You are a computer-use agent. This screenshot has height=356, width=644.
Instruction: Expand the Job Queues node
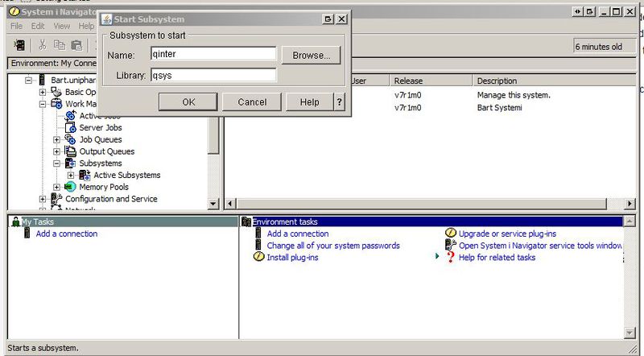[x=56, y=140]
